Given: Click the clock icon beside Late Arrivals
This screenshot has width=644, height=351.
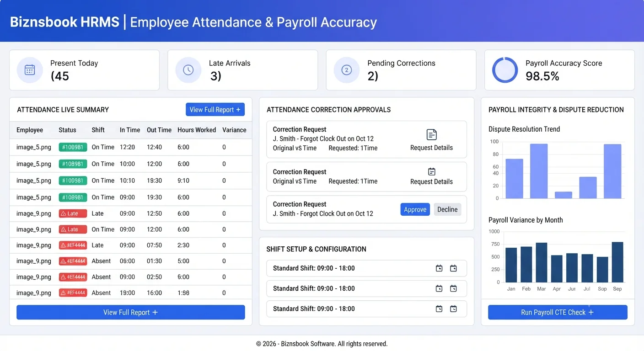Looking at the screenshot, I should (x=188, y=70).
